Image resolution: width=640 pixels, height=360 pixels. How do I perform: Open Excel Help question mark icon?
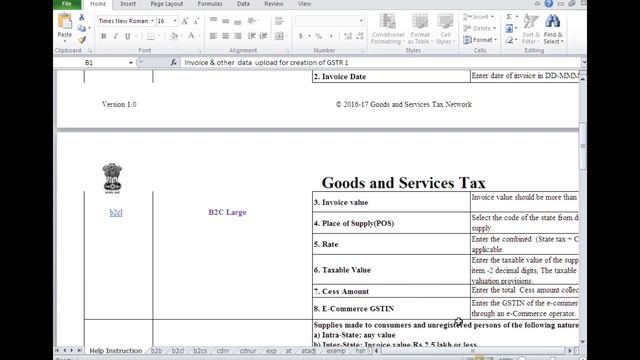549,4
